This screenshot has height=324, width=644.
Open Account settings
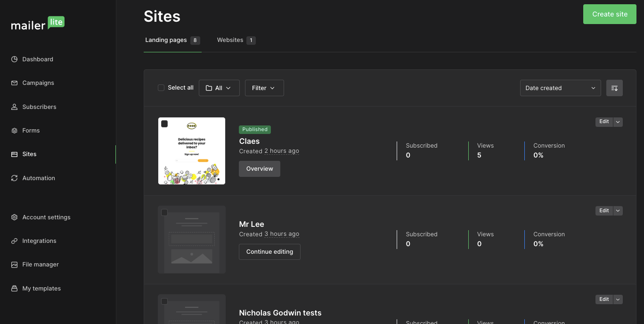[46, 217]
